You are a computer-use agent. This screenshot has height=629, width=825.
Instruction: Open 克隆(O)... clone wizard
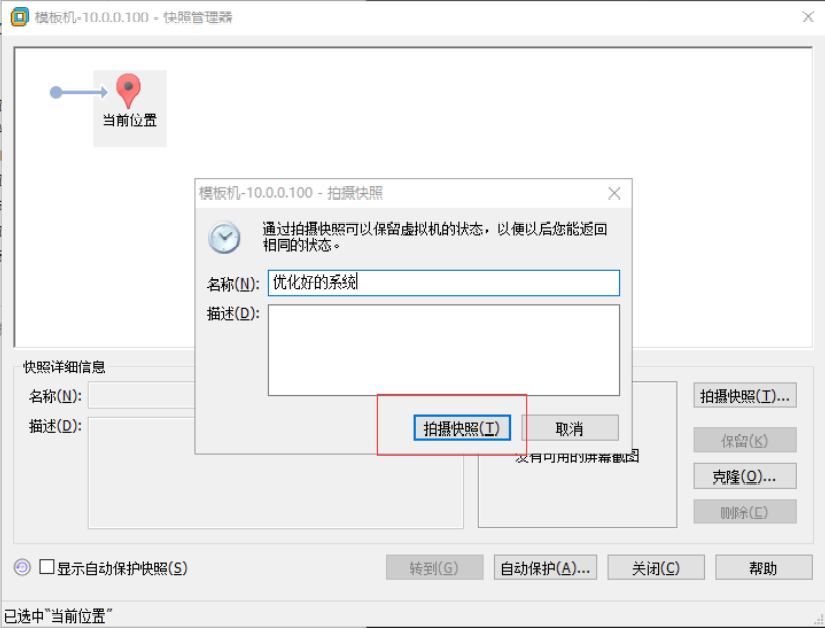tap(744, 476)
